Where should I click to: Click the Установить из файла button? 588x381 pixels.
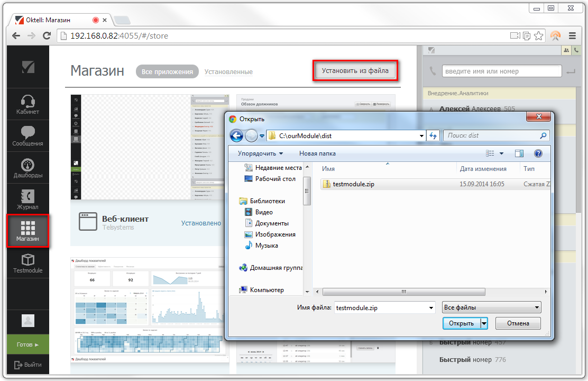coord(355,71)
